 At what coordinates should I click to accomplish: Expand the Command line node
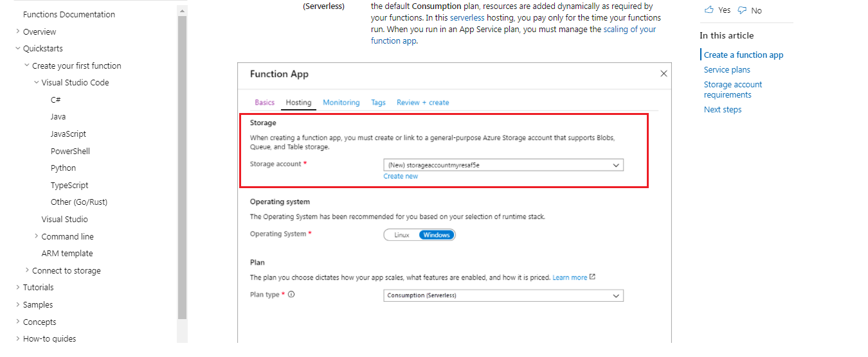click(x=36, y=236)
